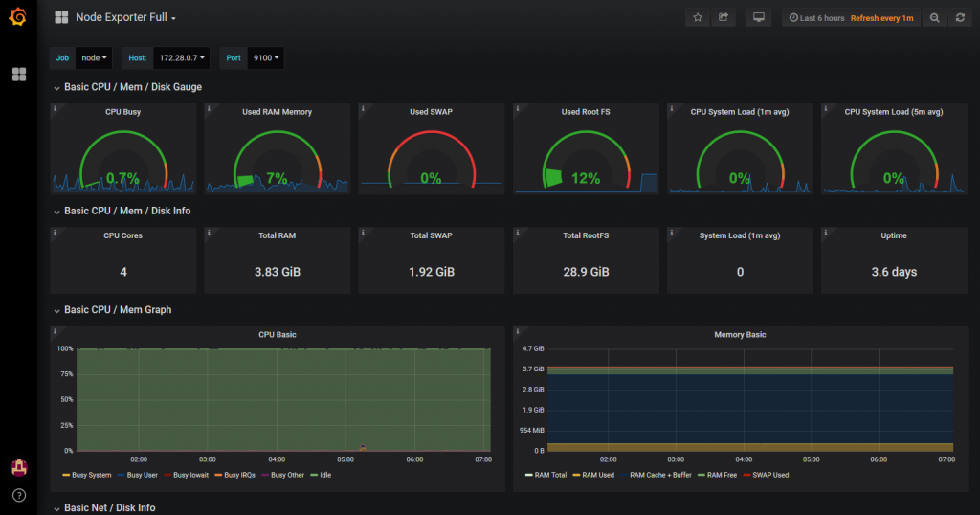Screen dimensions: 980x515
Task: Zoom out time range with magnifier icon
Action: pyautogui.click(x=934, y=18)
